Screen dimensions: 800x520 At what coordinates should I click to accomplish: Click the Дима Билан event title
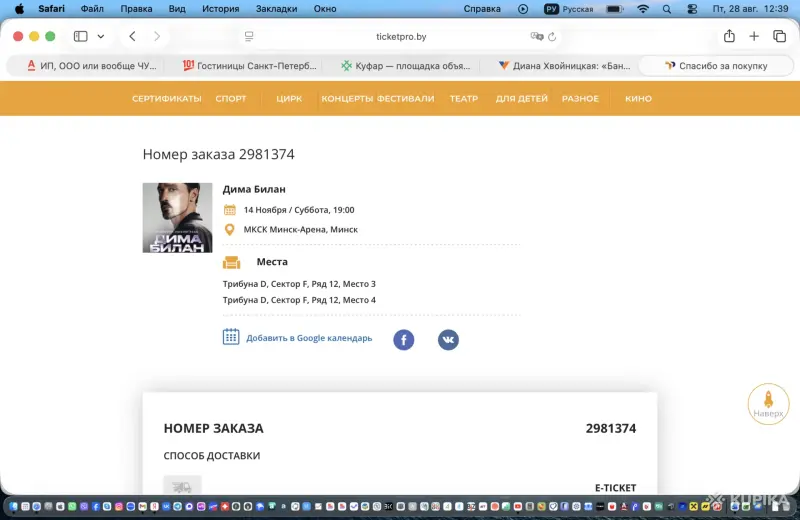(254, 189)
